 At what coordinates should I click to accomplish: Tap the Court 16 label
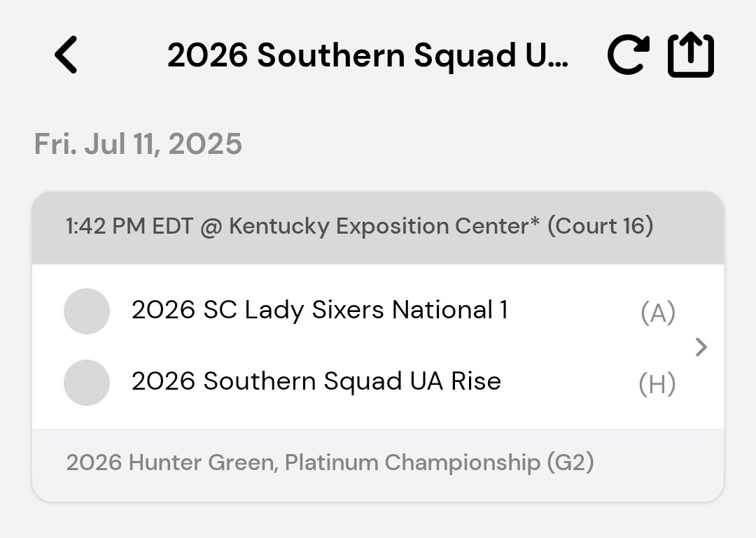click(x=600, y=227)
